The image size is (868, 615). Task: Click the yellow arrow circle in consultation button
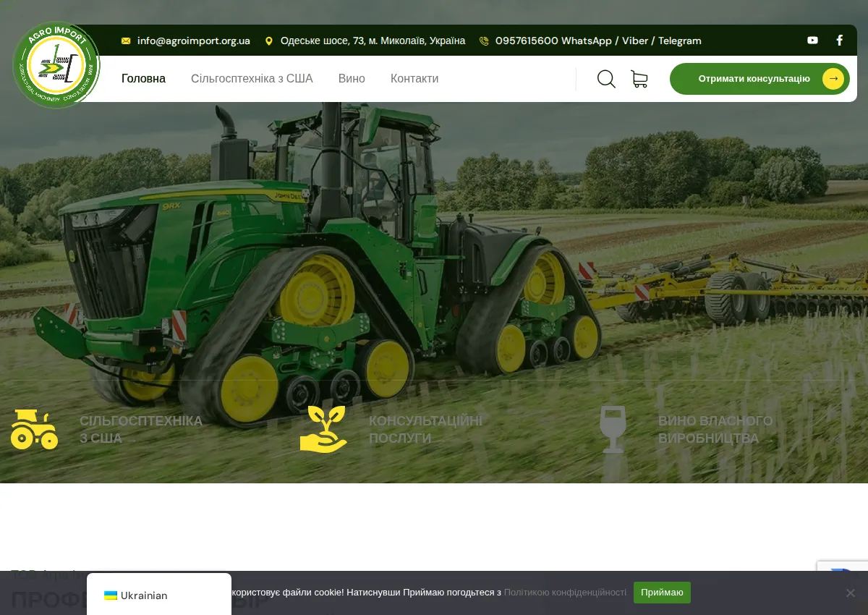(833, 79)
